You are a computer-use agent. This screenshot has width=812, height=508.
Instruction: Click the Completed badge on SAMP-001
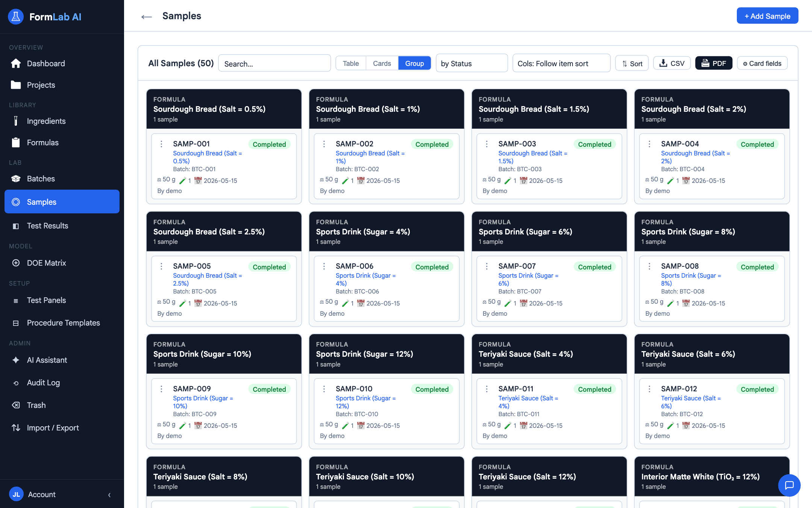coord(269,144)
